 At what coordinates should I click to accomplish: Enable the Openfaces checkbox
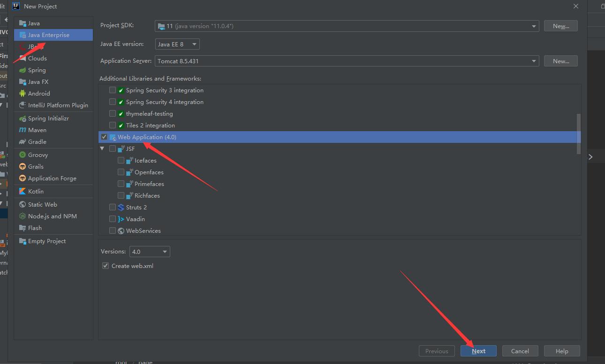pyautogui.click(x=121, y=172)
